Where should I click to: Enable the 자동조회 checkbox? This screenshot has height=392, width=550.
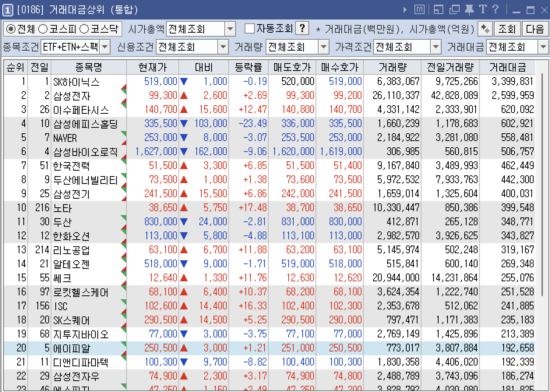249,28
